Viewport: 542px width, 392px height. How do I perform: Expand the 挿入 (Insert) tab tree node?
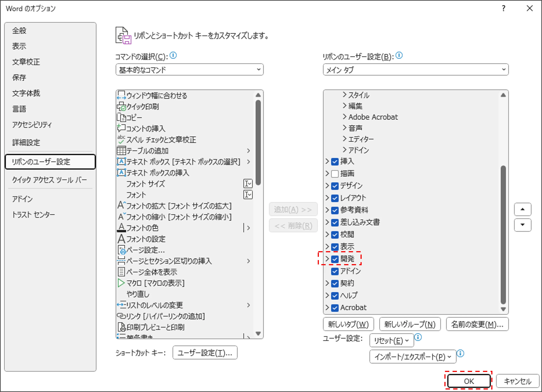click(x=327, y=162)
